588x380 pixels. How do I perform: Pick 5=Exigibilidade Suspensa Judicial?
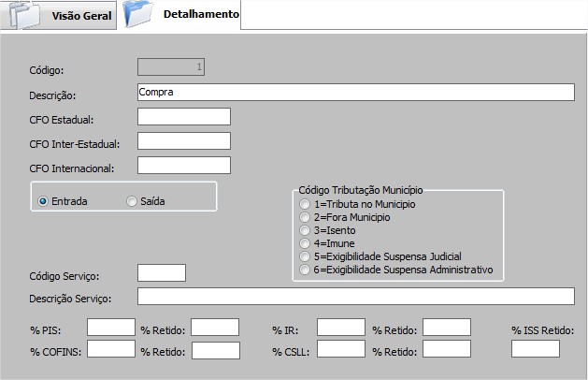[x=304, y=256]
